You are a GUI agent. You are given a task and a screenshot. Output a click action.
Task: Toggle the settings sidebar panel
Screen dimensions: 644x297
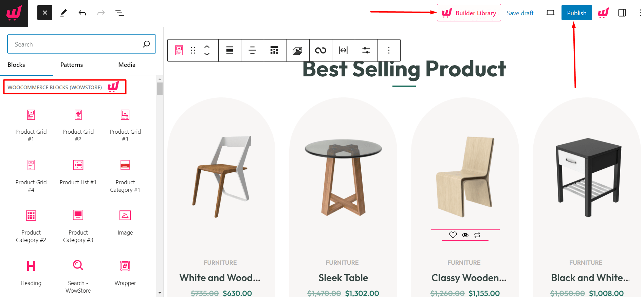pos(622,13)
